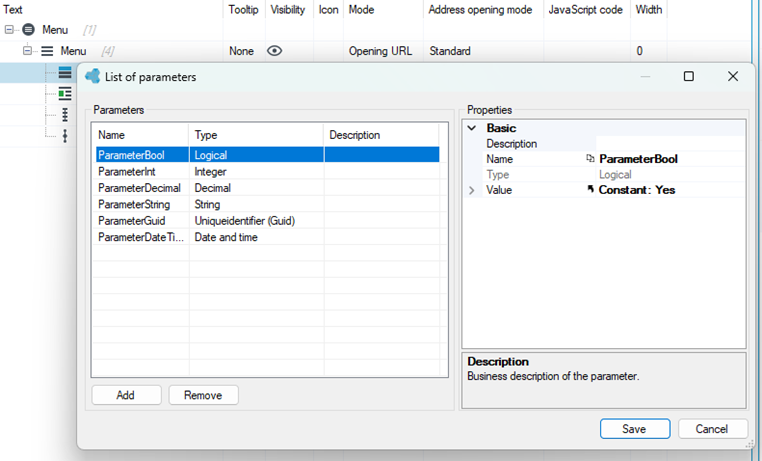Click the Icon column header
Image resolution: width=762 pixels, height=461 pixels.
329,10
